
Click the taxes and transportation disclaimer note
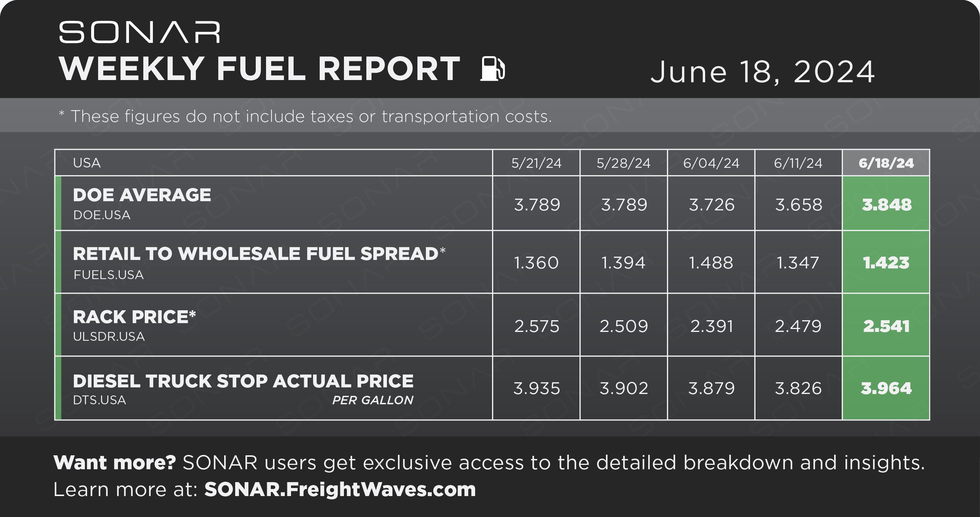[x=305, y=116]
